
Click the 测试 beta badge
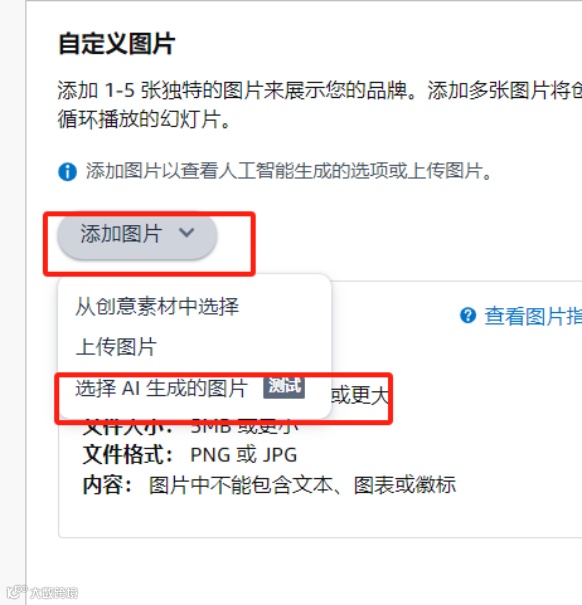pos(284,387)
